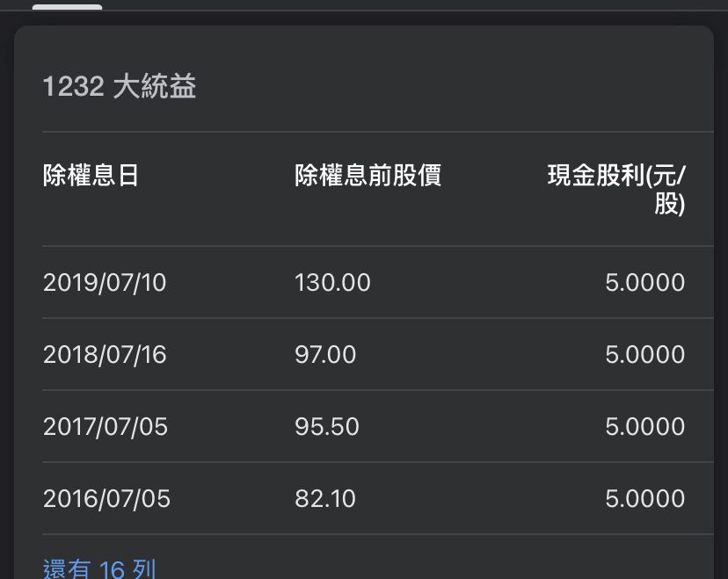Click the 130.00 pre-dividend price cell
The width and height of the screenshot is (728, 579).
tap(332, 283)
